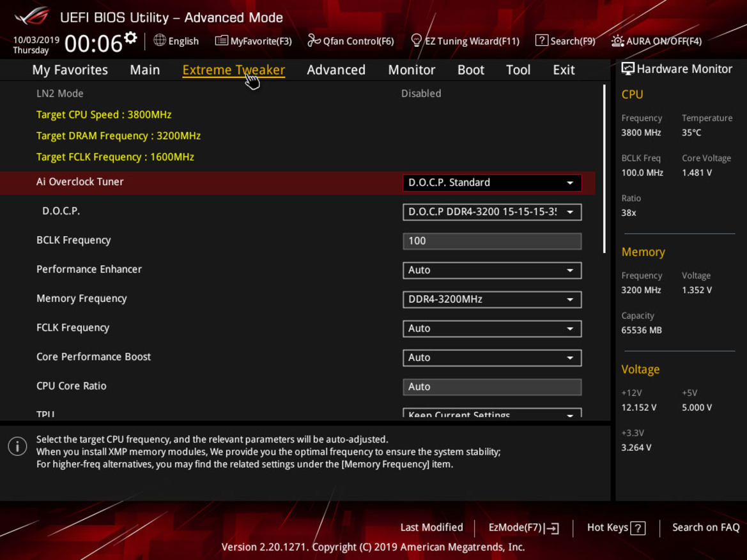747x560 pixels.
Task: Open D.O.C.P. profile dropdown
Action: pyautogui.click(x=491, y=212)
